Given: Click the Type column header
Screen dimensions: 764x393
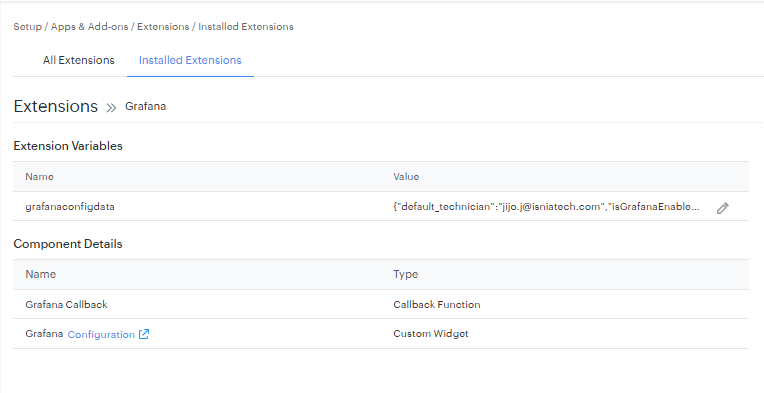Looking at the screenshot, I should coord(405,274).
